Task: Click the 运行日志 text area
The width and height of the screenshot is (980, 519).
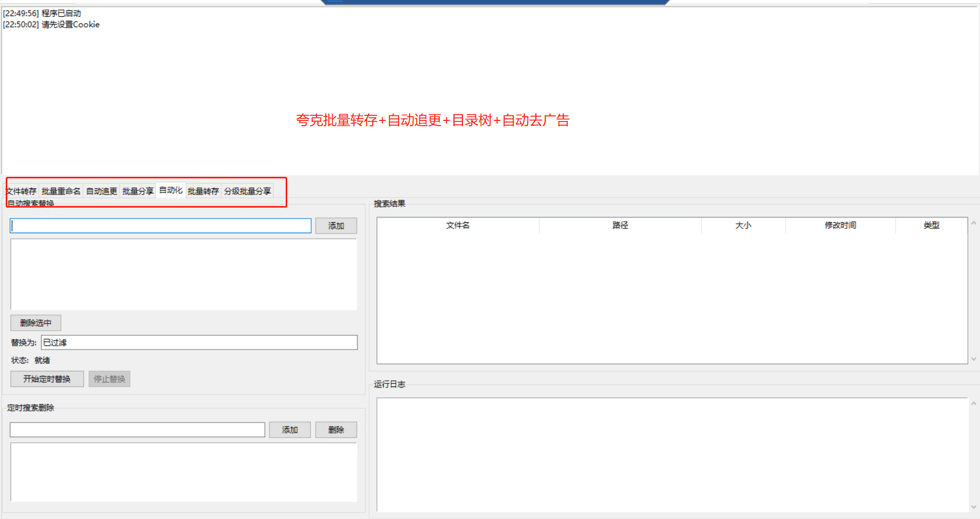Action: pos(672,455)
